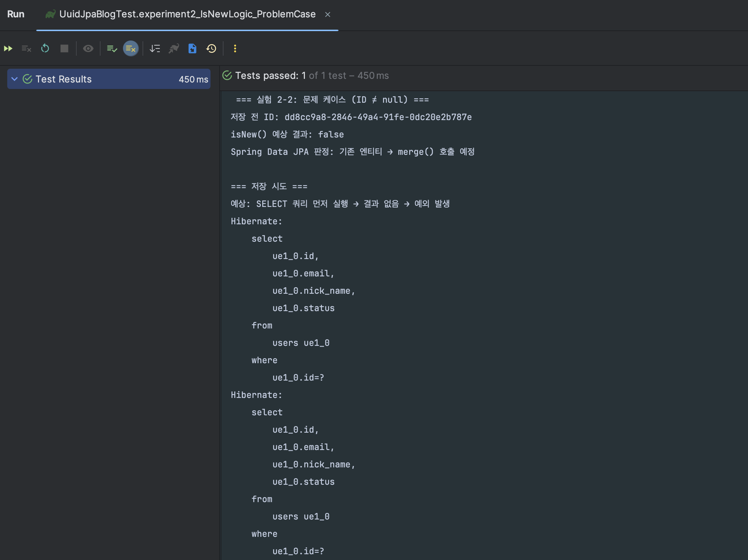Viewport: 748px width, 560px height.
Task: Click the Toggle auto-test circular arrow icon
Action: click(45, 48)
